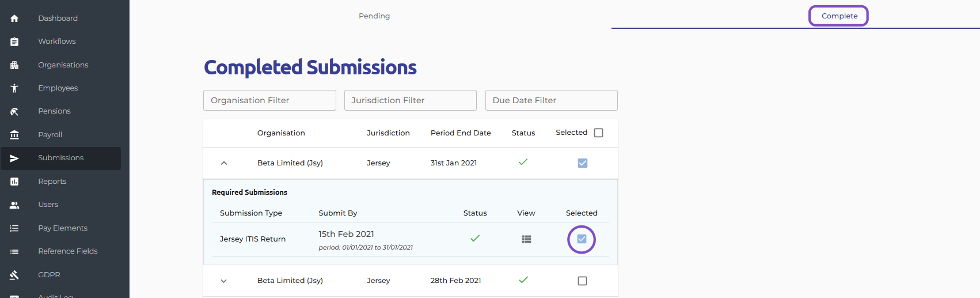
Task: Click the 31st Jan 2021 date cell
Action: click(x=454, y=163)
